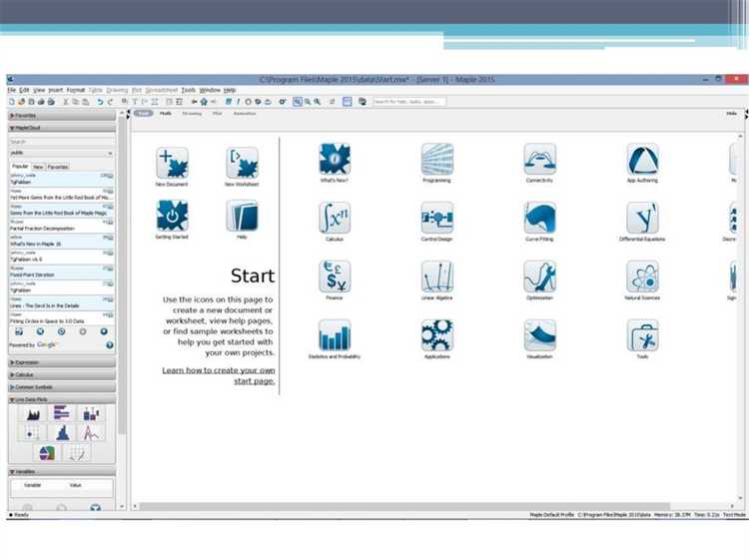Open the Connectivity icon
Viewport: 749px width, 560px height.
tap(539, 160)
